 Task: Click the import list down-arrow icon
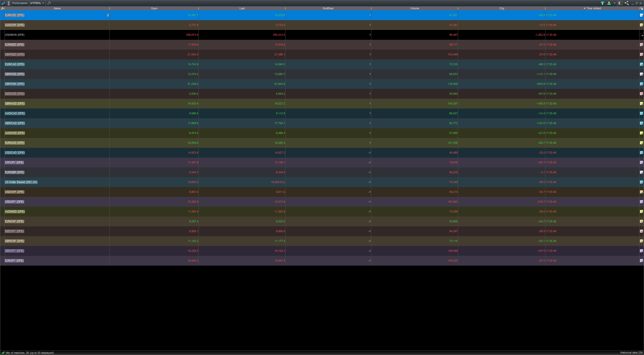pyautogui.click(x=602, y=3)
